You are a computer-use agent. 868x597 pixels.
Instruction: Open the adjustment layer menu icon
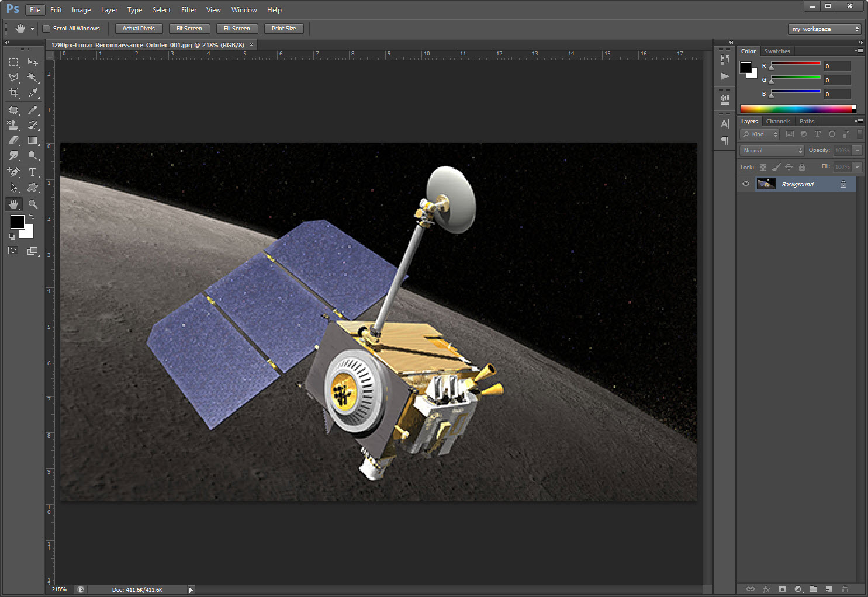(x=798, y=589)
